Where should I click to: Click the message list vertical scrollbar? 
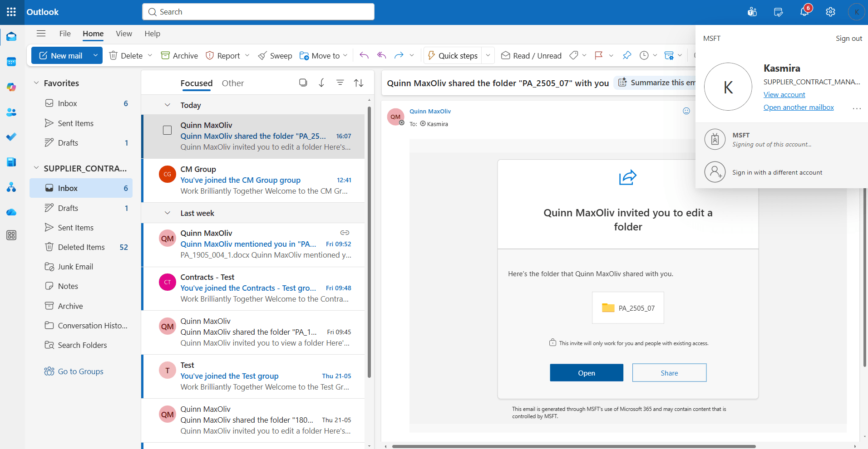point(369,242)
